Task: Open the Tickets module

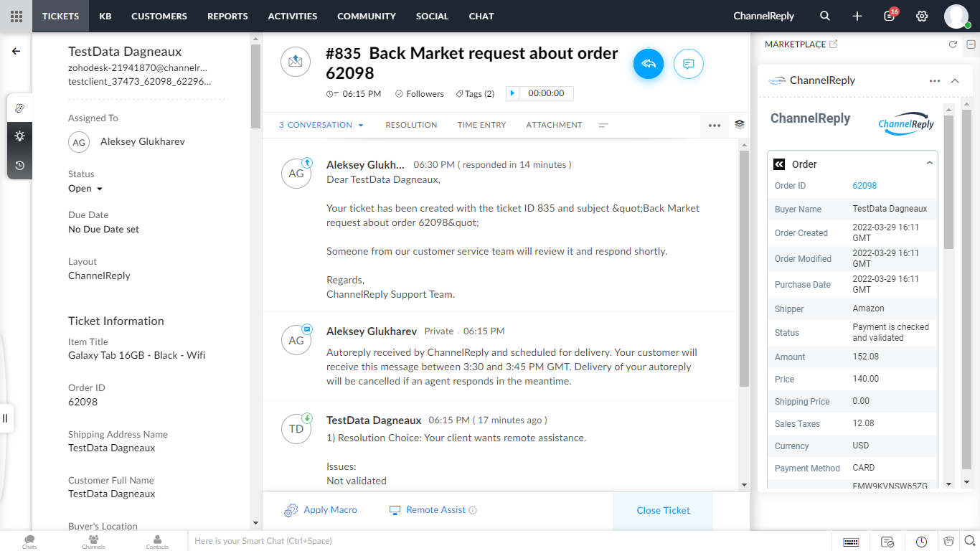Action: [x=60, y=16]
